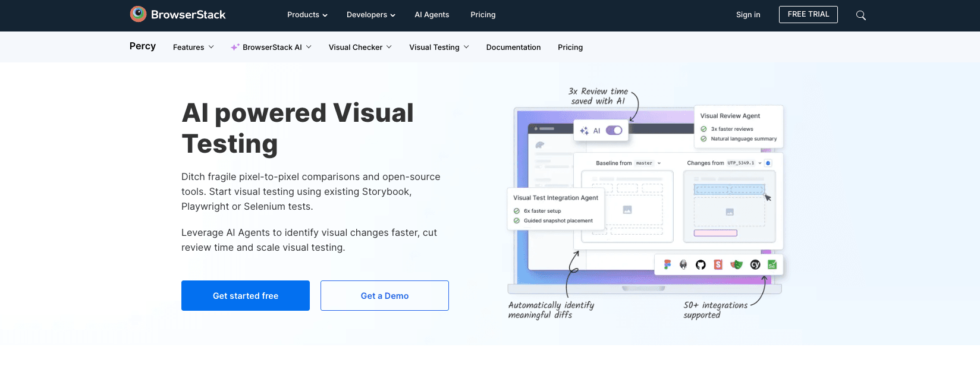Click the blue highlighted diff region in the Changes panel
Screen dimensions: 980x366
tap(730, 190)
